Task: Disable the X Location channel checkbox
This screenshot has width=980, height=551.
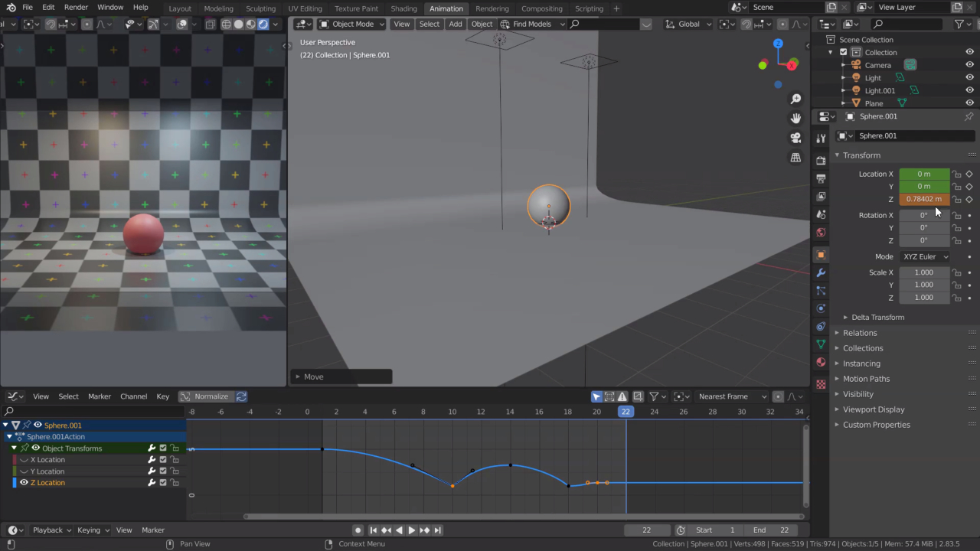Action: pyautogui.click(x=162, y=459)
